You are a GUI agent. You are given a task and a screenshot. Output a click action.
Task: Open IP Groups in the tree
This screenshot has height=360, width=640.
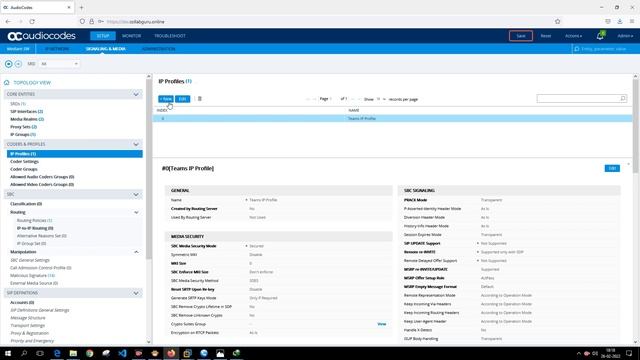(23, 134)
